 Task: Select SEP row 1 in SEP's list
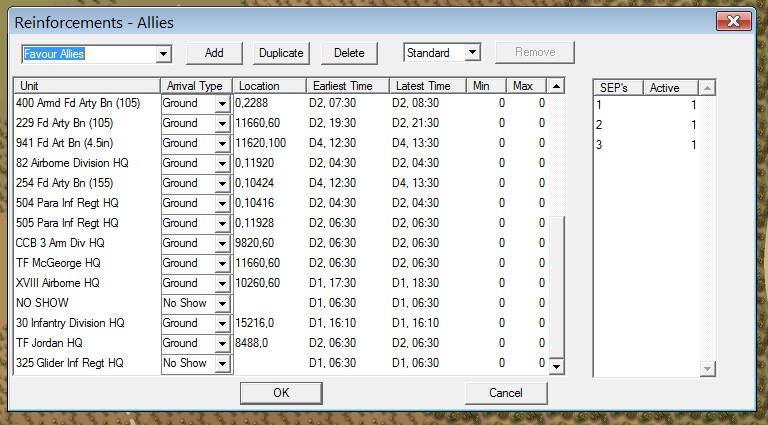tap(647, 105)
